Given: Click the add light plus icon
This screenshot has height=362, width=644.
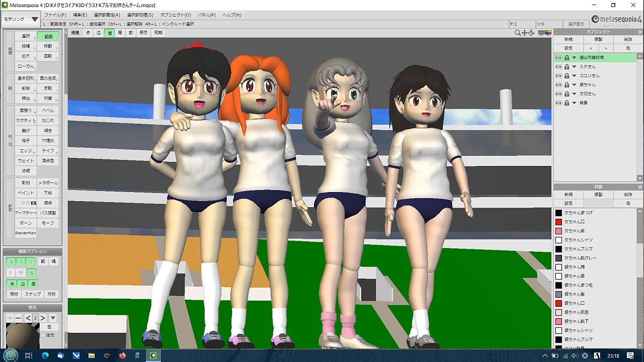Looking at the screenshot, I should [x=10, y=318].
